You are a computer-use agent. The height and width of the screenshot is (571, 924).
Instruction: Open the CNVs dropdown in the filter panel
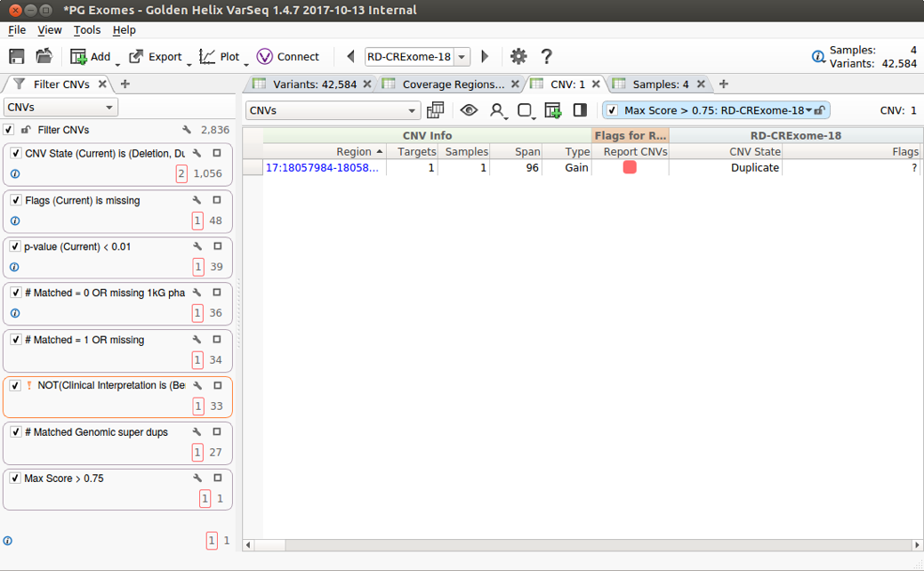click(60, 106)
